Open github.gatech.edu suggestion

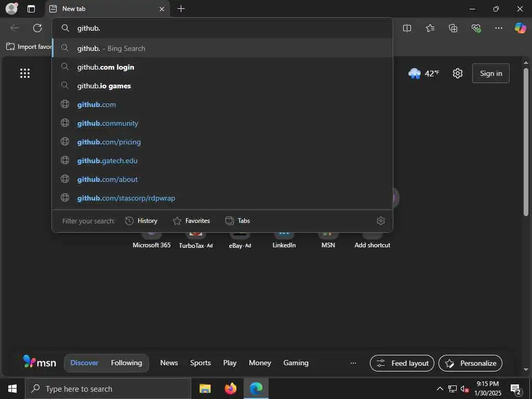pyautogui.click(x=222, y=161)
